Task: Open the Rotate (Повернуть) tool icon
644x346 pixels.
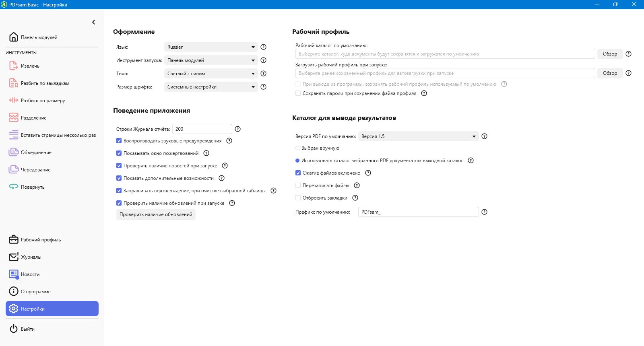Action: pyautogui.click(x=13, y=187)
